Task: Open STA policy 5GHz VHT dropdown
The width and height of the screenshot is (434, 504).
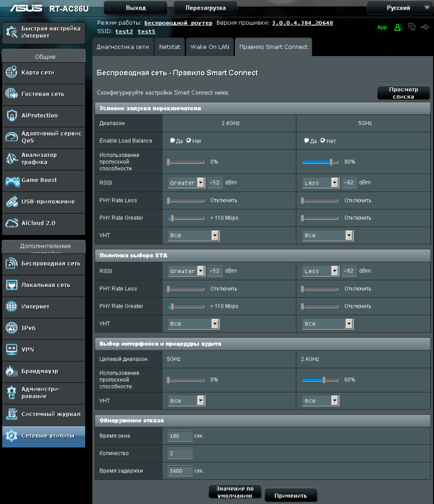Action: pyautogui.click(x=327, y=323)
